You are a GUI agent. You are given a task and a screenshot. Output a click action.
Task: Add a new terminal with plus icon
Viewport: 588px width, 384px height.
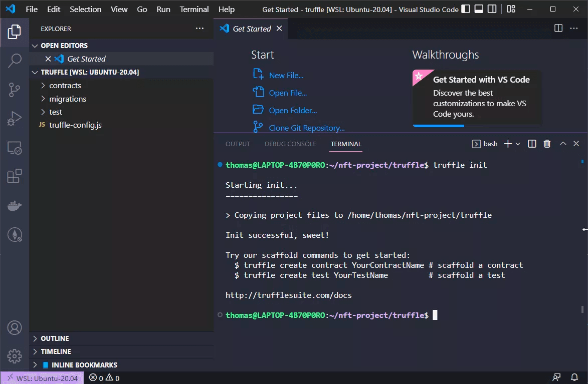click(x=507, y=144)
